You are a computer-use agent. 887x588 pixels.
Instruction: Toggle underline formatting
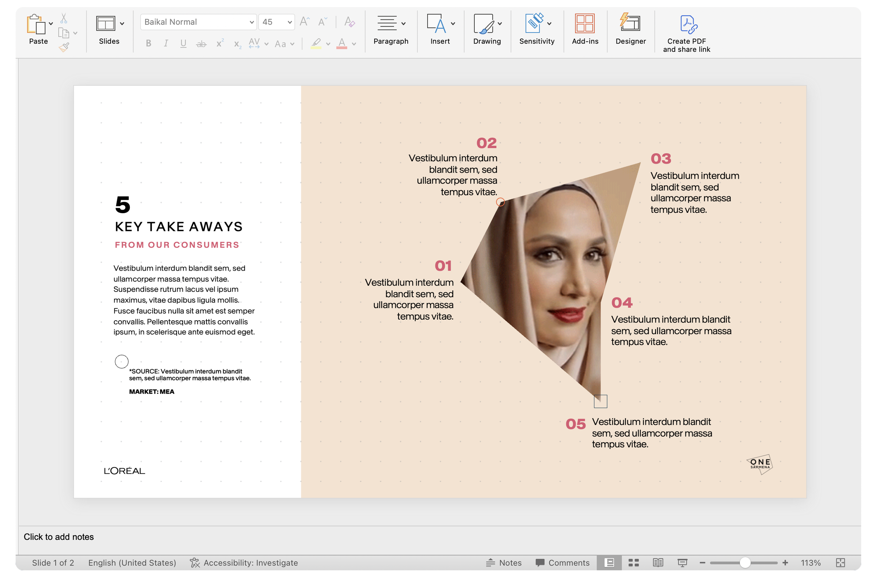point(183,44)
